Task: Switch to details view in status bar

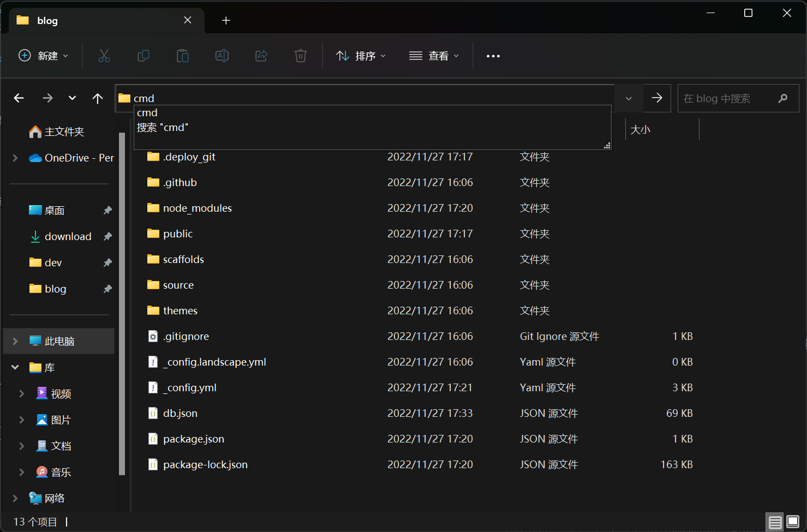Action: 775,522
